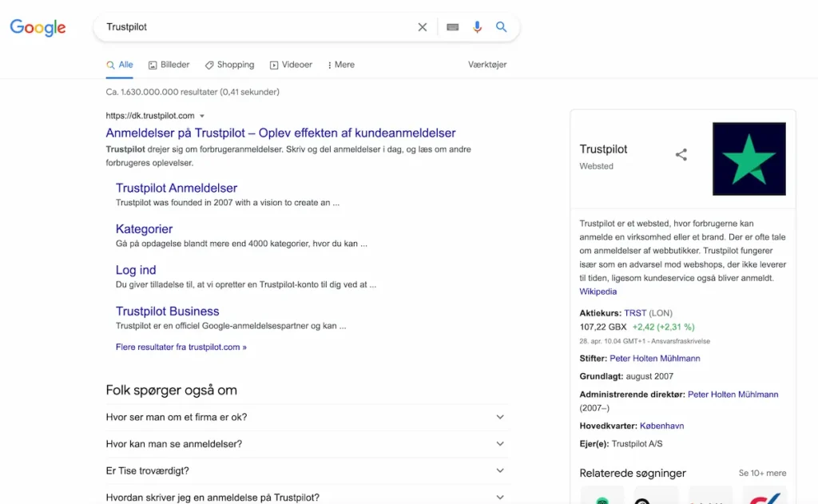Click 'Ejer(e): Trustpilot A/S' text

(621, 444)
